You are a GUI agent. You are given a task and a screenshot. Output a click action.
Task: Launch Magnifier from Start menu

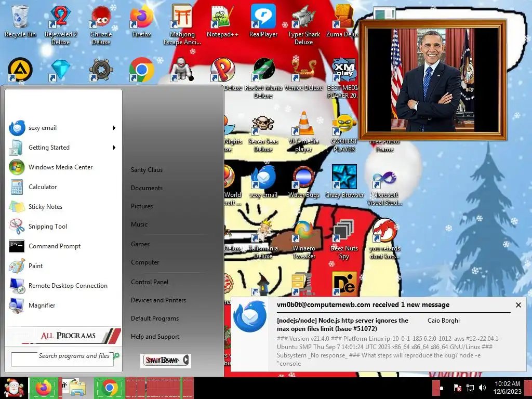tap(63, 305)
